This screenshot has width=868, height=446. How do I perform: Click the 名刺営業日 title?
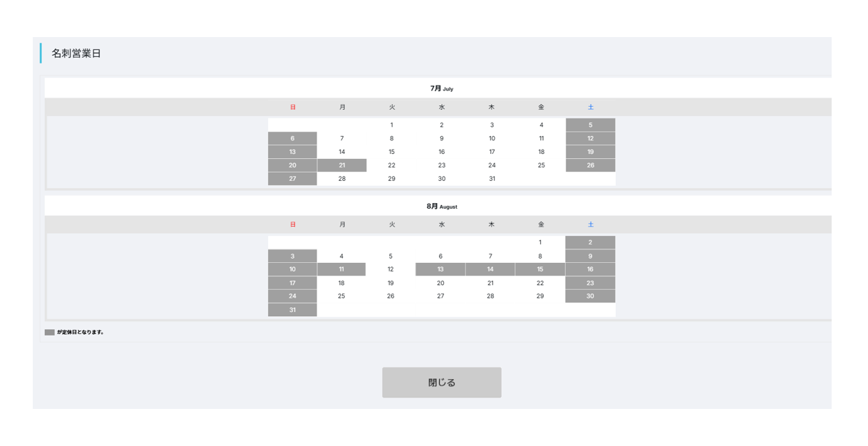pos(76,53)
